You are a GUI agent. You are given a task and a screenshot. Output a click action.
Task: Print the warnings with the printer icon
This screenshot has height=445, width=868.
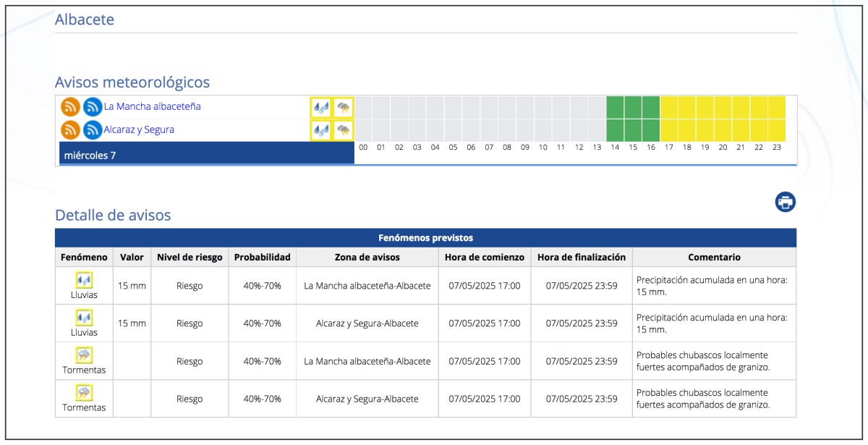pyautogui.click(x=786, y=202)
